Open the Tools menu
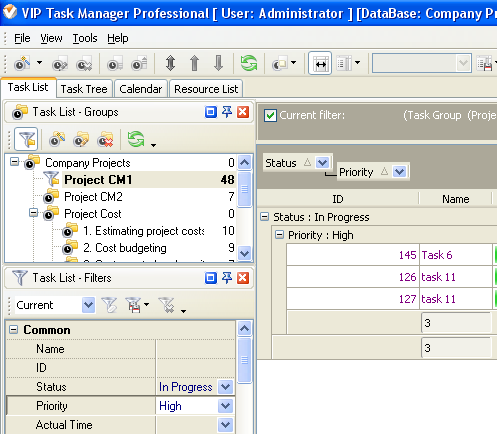The image size is (497, 434). 85,38
